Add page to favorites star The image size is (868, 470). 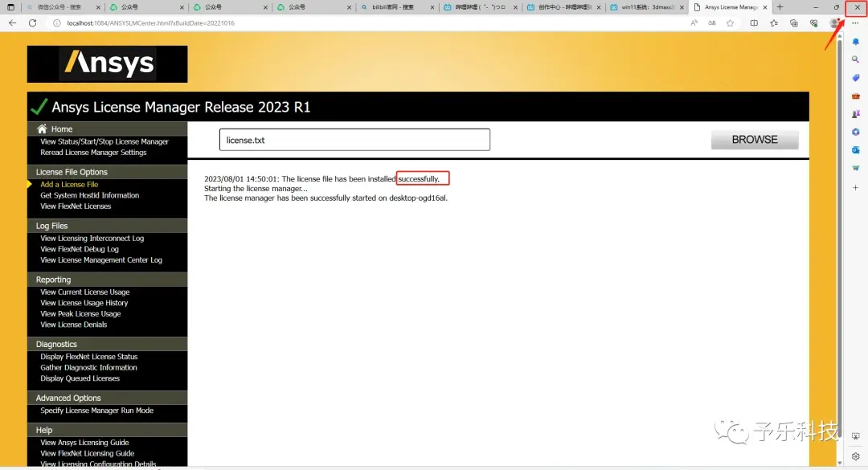tap(730, 23)
